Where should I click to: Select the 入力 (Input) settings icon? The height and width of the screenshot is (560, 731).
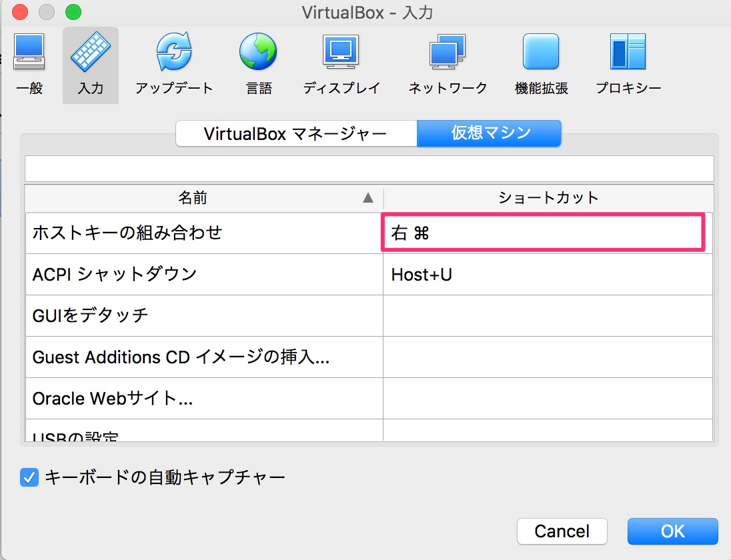point(90,63)
